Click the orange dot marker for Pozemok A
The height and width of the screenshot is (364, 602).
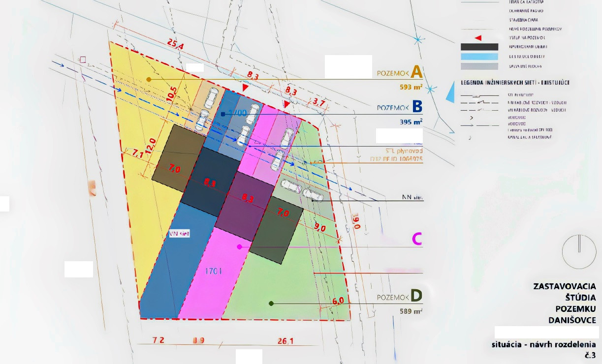coord(149,79)
